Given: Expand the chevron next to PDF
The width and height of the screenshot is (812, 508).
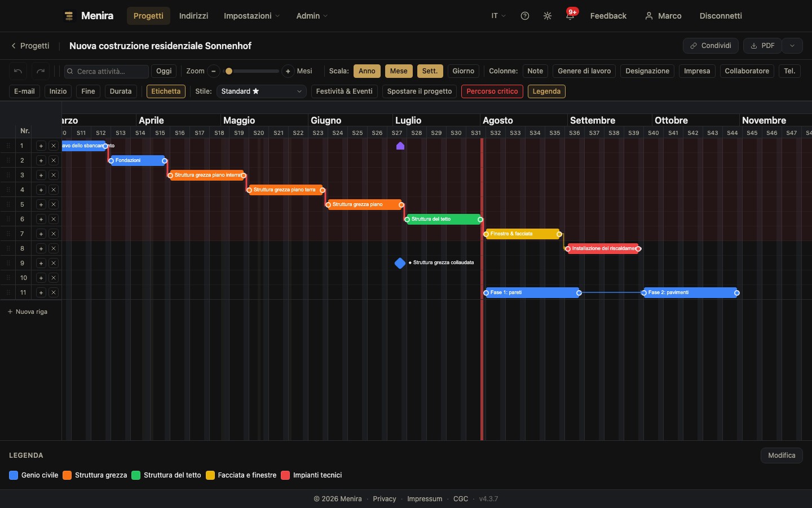Looking at the screenshot, I should pyautogui.click(x=792, y=46).
